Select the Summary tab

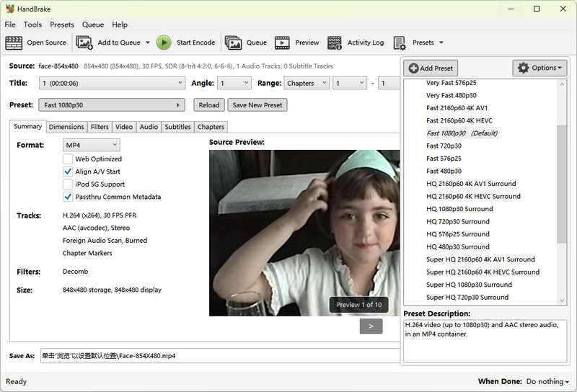point(27,126)
